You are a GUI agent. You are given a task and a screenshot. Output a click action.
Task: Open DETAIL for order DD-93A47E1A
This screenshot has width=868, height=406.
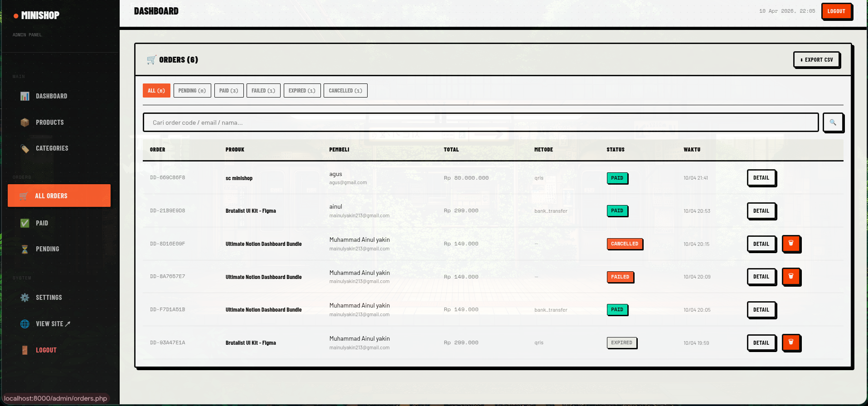tap(761, 343)
